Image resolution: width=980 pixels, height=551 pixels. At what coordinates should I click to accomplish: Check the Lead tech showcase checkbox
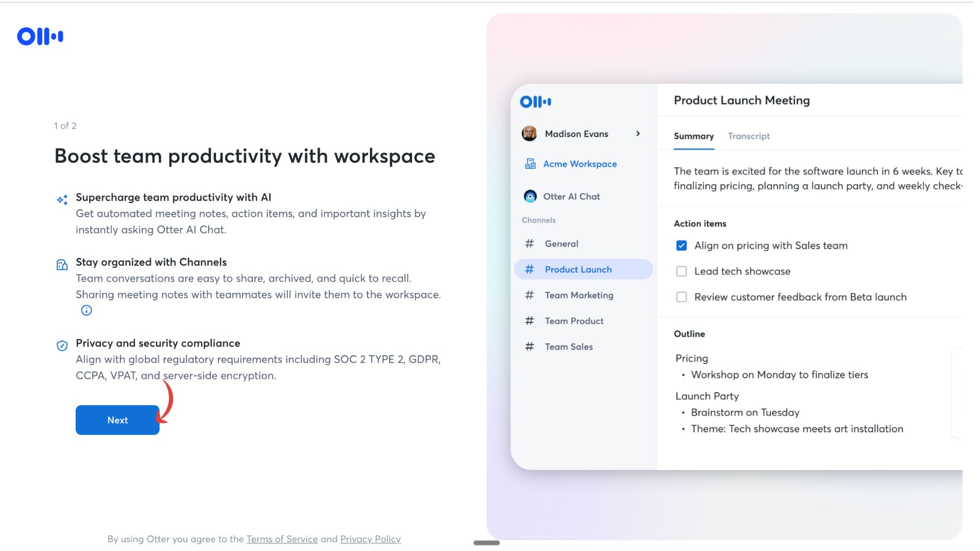pyautogui.click(x=681, y=271)
